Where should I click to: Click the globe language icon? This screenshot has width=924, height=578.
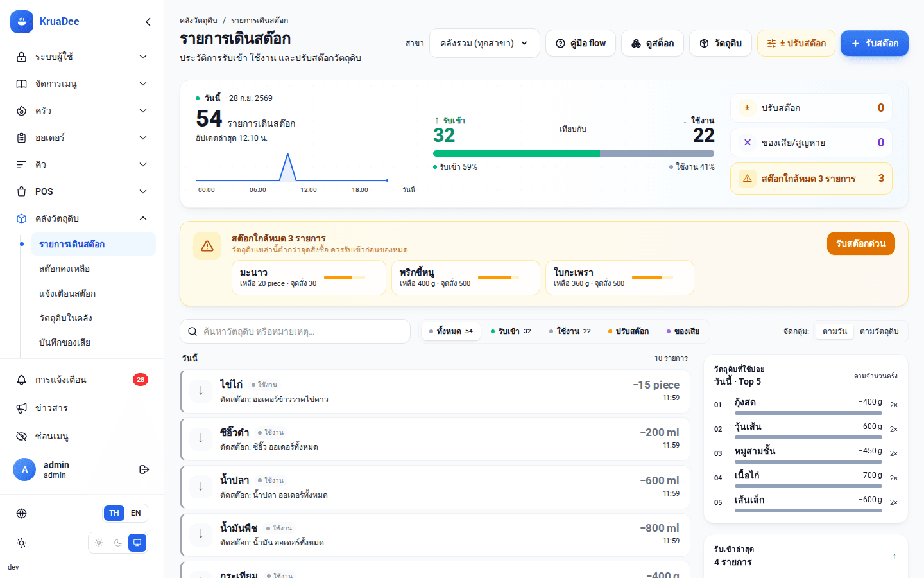tap(22, 513)
